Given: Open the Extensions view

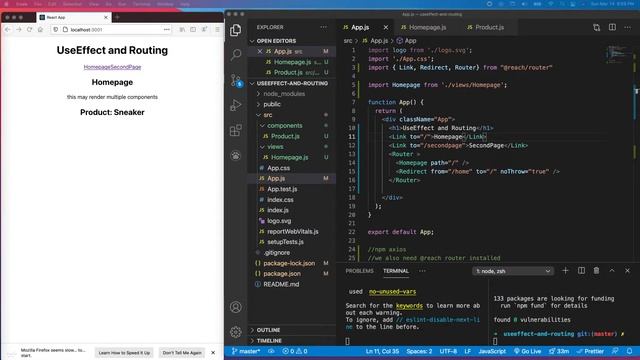Looking at the screenshot, I should tap(236, 131).
